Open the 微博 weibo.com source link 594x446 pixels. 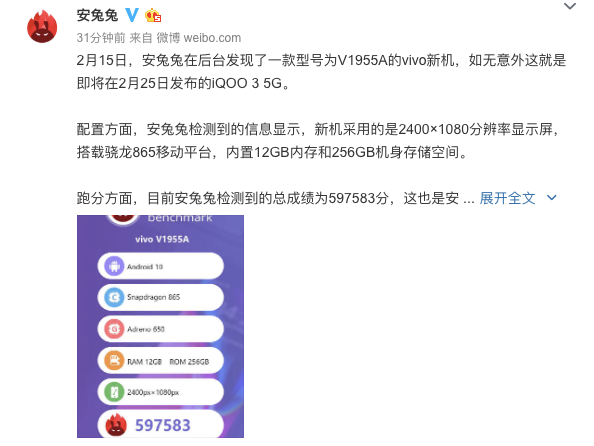coord(199,38)
